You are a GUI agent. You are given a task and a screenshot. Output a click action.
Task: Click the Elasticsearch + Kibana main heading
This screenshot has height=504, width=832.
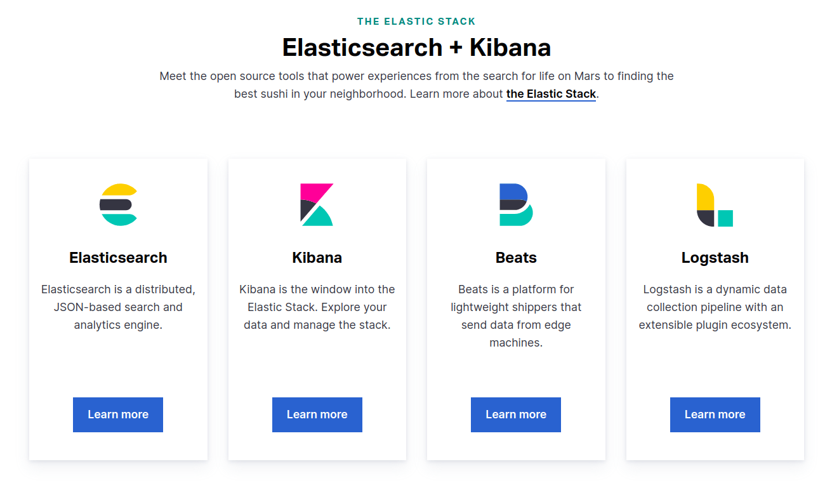coord(416,48)
